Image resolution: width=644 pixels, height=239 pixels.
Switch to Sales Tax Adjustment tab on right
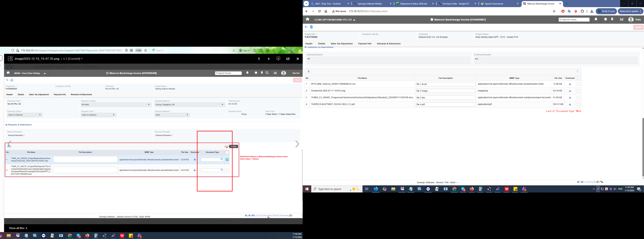pos(341,43)
